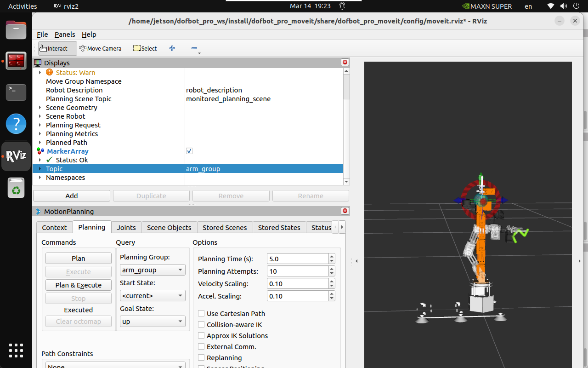Close the MotionPlanning panel
Image resolution: width=588 pixels, height=368 pixels.
coord(345,211)
